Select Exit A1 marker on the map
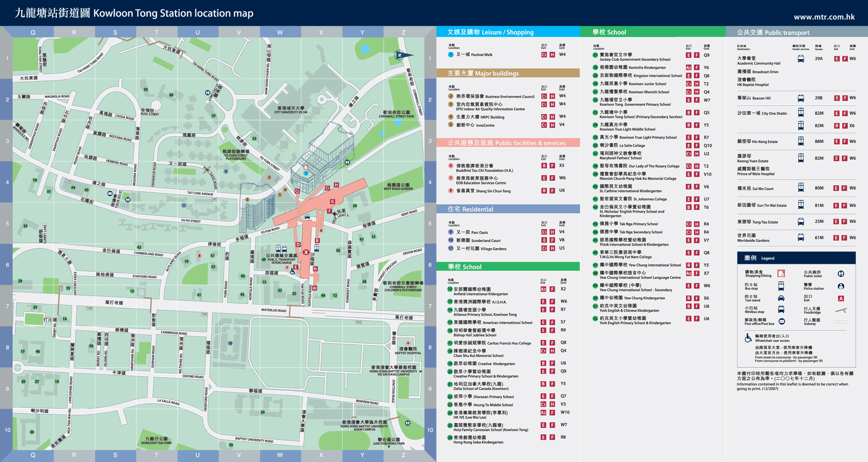 315,269
